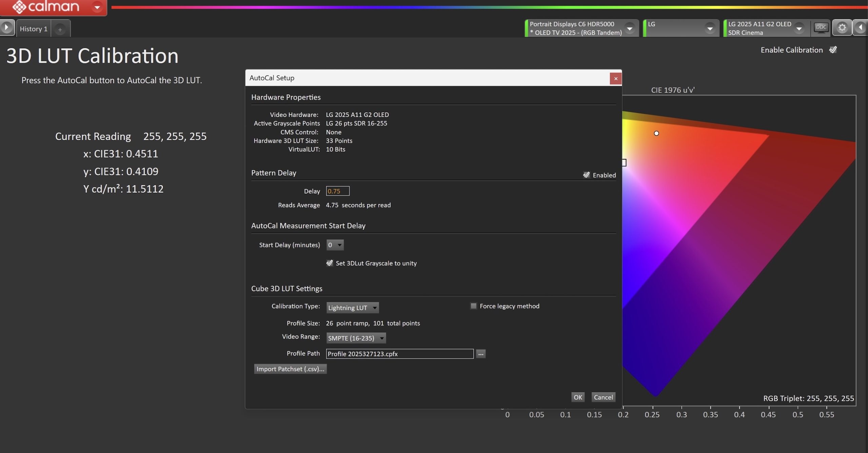Image resolution: width=868 pixels, height=453 pixels.
Task: Click the 'LG 26 pts SDR 16-255' text
Action: coord(356,123)
